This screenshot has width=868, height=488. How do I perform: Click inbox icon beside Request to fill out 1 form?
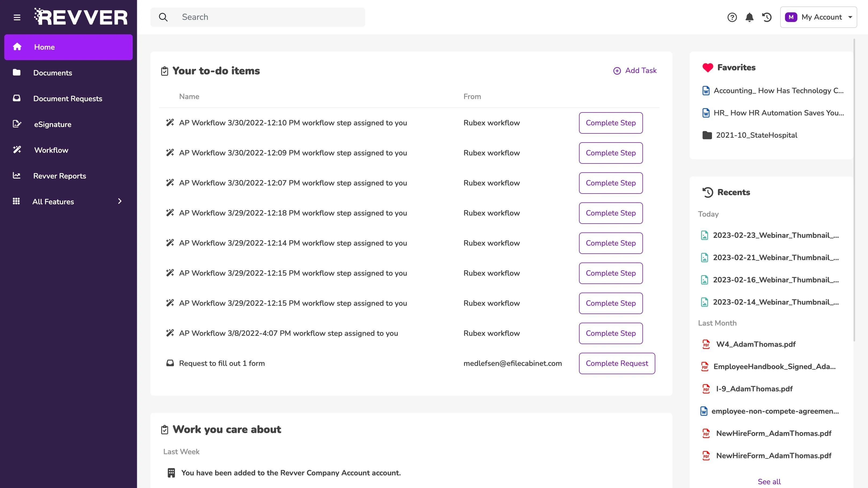coord(170,363)
